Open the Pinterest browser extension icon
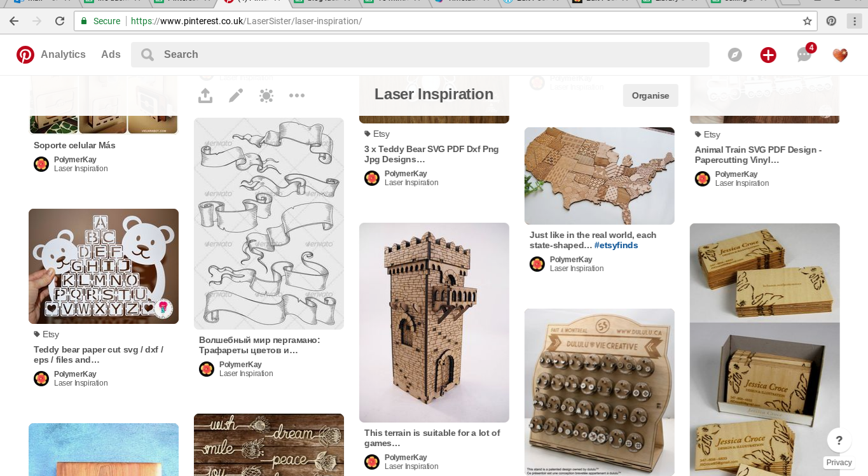 831,20
